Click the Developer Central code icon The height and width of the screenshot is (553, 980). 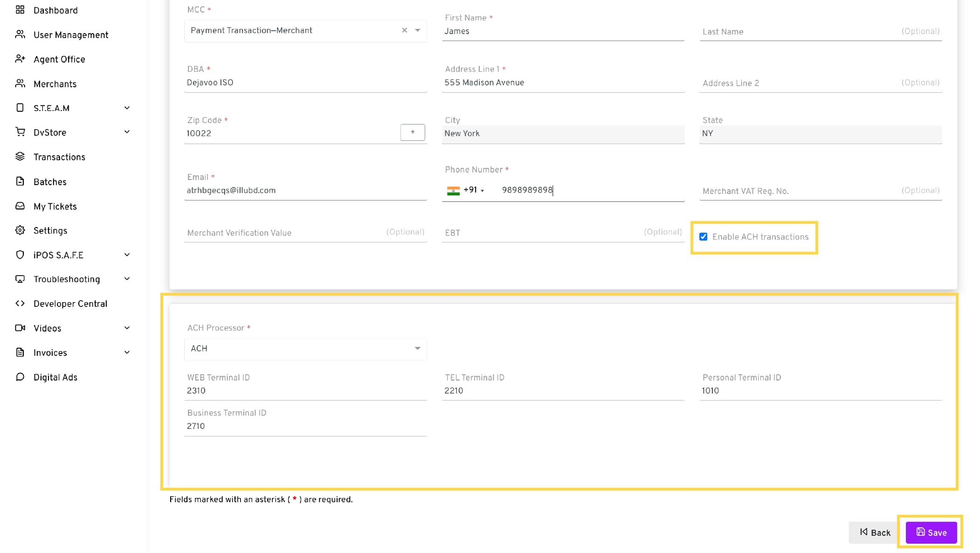(x=20, y=304)
